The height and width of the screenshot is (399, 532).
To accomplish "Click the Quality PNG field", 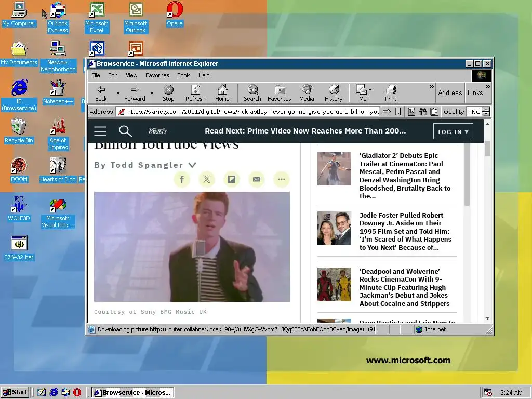I will click(474, 112).
